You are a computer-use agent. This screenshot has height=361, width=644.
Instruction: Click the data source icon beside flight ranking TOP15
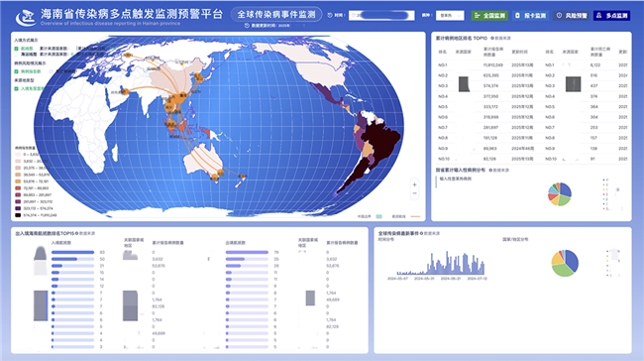pos(77,233)
